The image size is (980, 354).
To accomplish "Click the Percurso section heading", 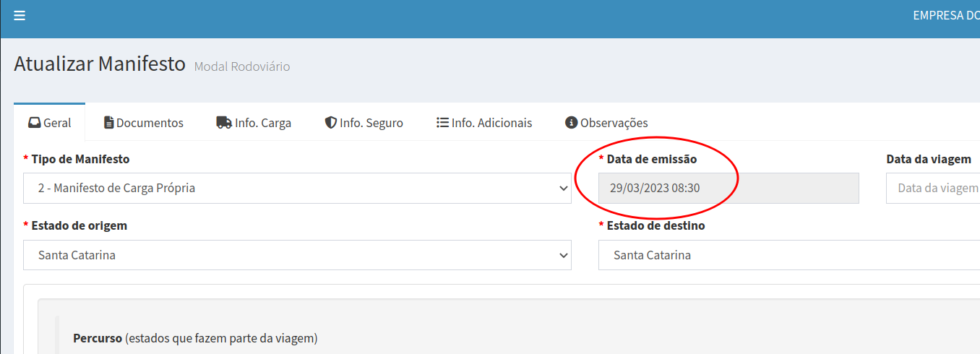I will point(98,338).
